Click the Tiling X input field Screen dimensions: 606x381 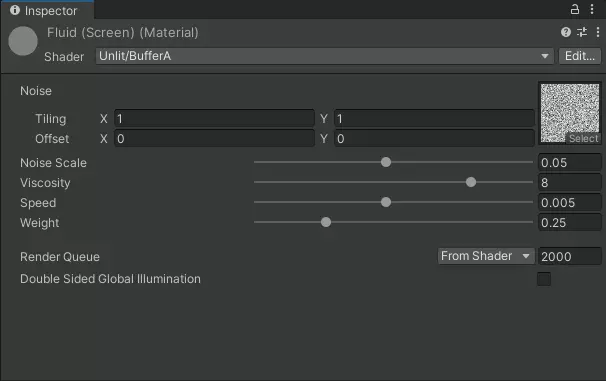coord(214,118)
